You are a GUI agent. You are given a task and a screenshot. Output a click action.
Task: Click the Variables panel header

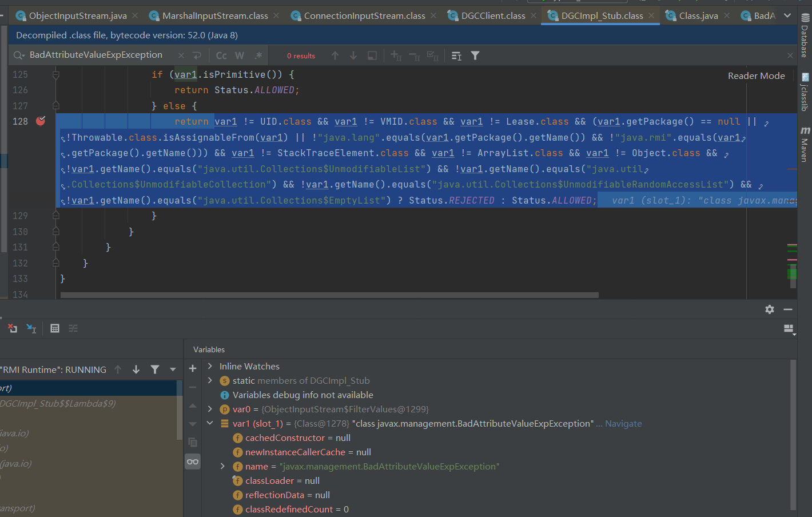(209, 349)
